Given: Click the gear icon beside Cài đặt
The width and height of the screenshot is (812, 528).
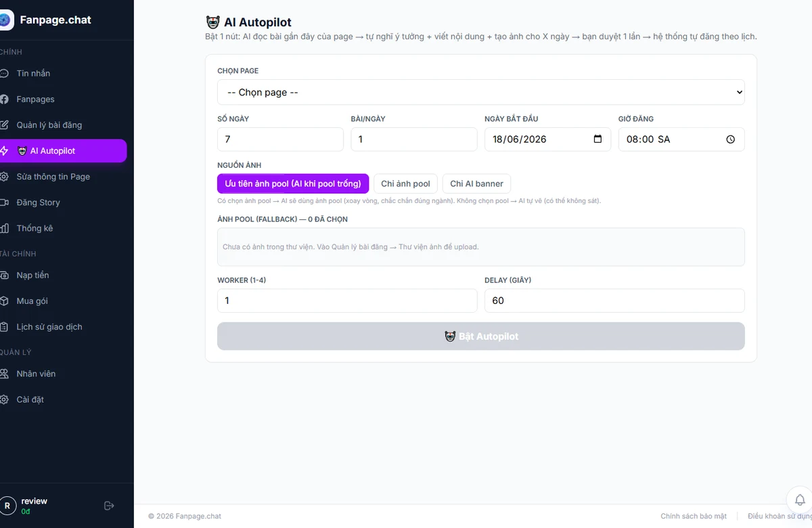Looking at the screenshot, I should [x=4, y=399].
